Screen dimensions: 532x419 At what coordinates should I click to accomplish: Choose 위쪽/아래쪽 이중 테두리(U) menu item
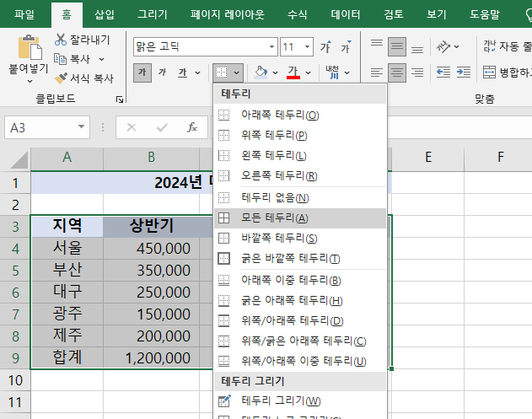pyautogui.click(x=300, y=362)
